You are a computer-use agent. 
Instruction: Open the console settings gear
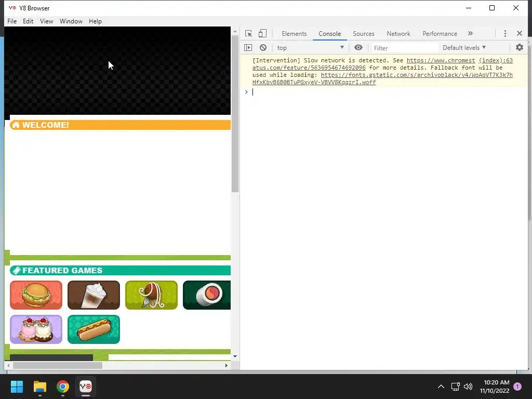[520, 47]
